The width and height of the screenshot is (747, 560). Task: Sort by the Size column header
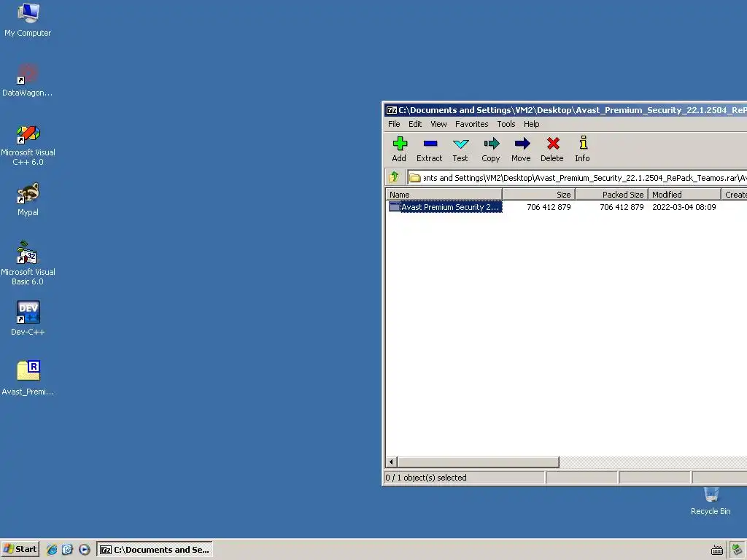click(x=539, y=194)
